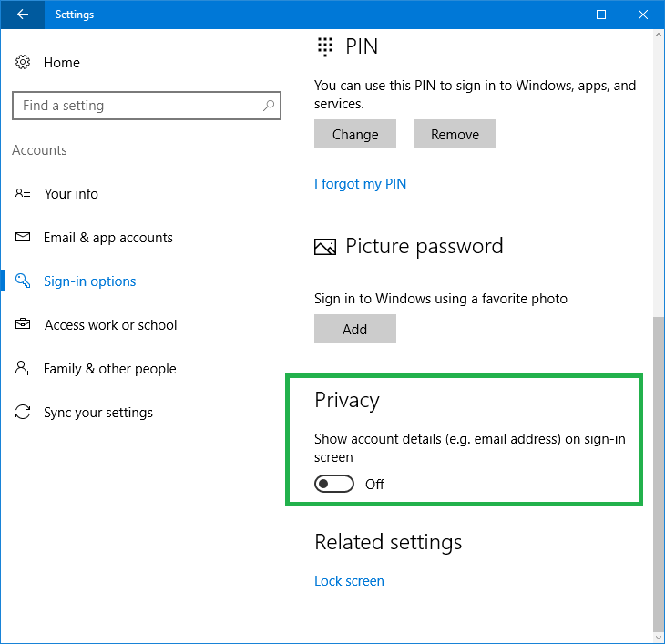Click the Off toggle state label
This screenshot has width=665, height=644.
click(x=375, y=485)
